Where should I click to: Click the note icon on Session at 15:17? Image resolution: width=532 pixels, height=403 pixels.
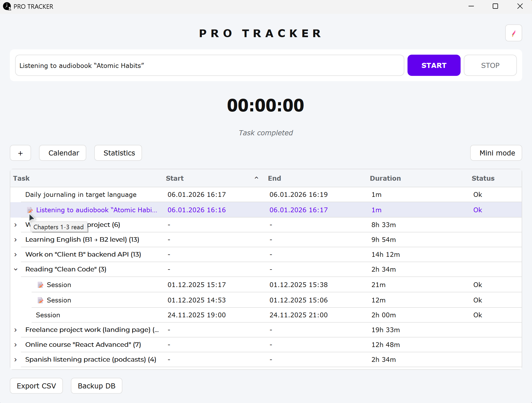(40, 285)
